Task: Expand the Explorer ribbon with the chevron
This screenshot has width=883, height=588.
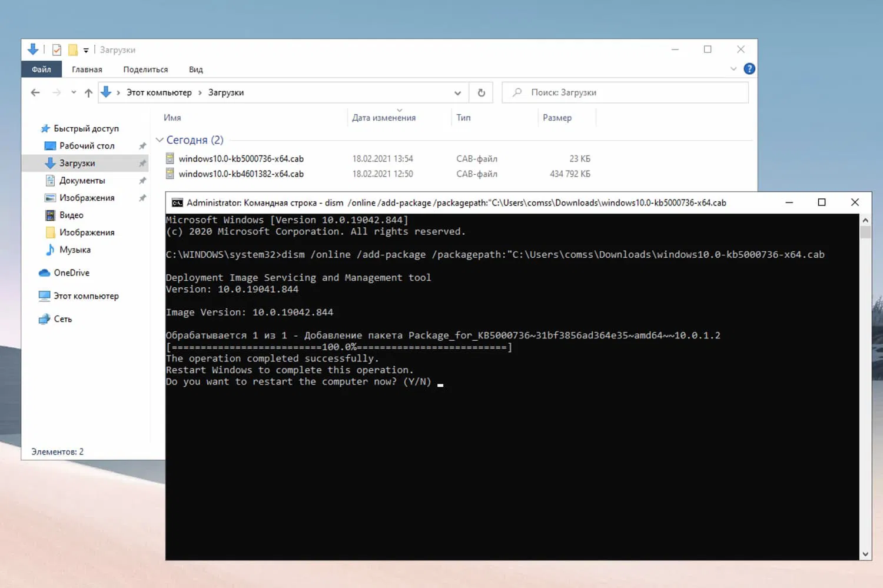Action: click(733, 69)
